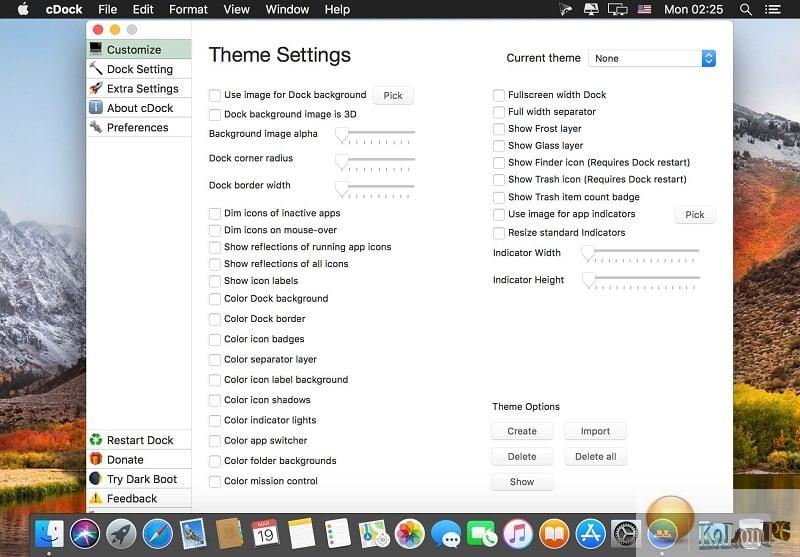Enable Show Glass layer checkbox
The image size is (800, 557).
[499, 146]
